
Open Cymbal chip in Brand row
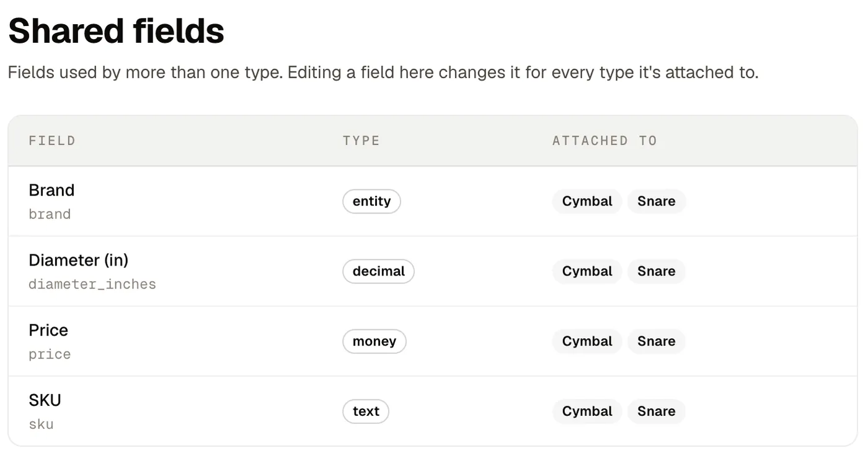pos(587,201)
